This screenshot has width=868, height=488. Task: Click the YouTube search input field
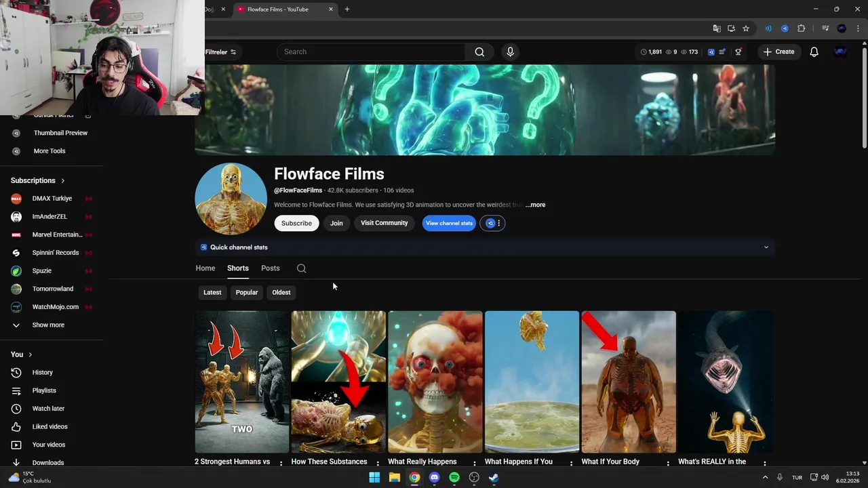[x=371, y=52]
